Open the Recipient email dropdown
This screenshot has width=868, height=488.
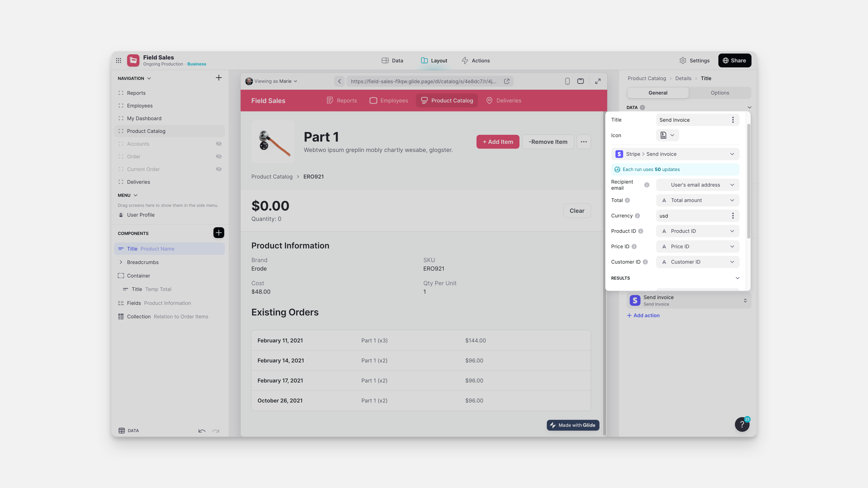click(697, 184)
